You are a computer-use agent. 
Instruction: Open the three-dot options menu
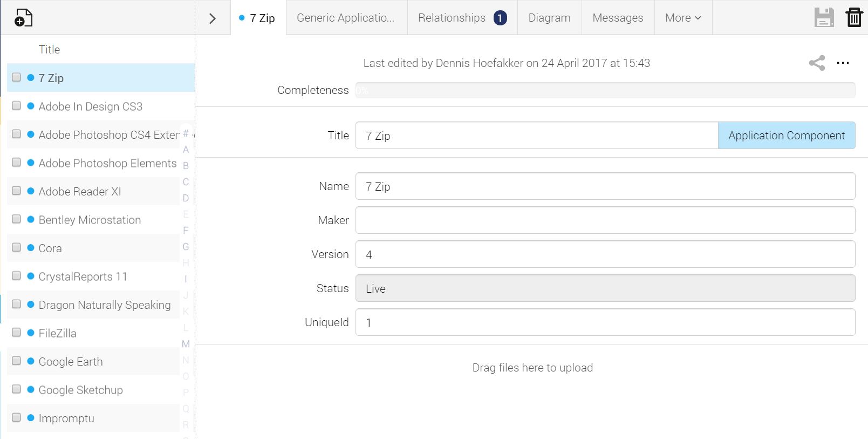pos(843,63)
